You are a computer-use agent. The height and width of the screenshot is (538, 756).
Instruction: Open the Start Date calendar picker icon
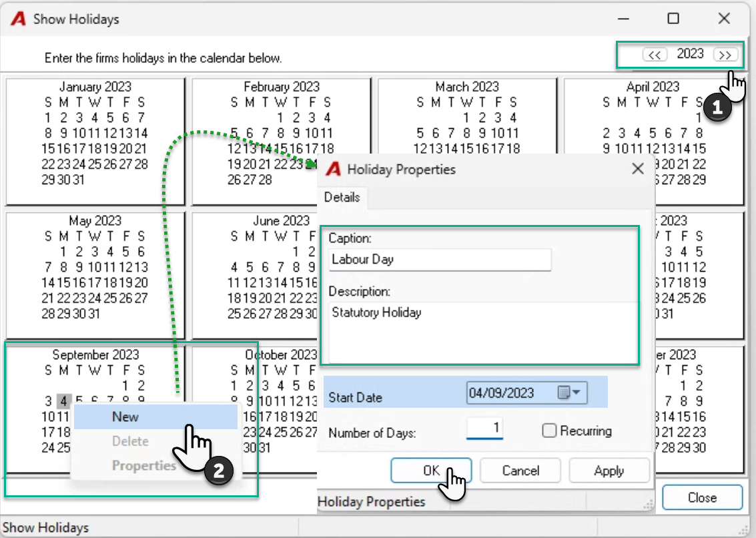pos(564,392)
